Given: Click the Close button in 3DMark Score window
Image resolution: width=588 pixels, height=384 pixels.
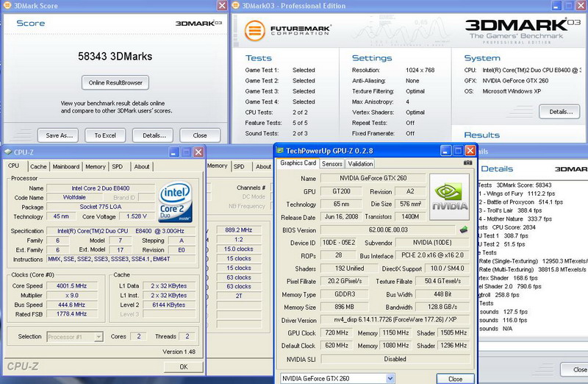Looking at the screenshot, I should click(x=200, y=135).
